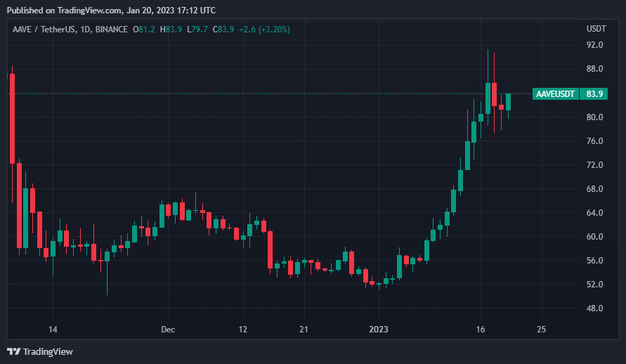Click the 88.0 price axis label
Viewport: 626px width, 364px height.
[594, 69]
